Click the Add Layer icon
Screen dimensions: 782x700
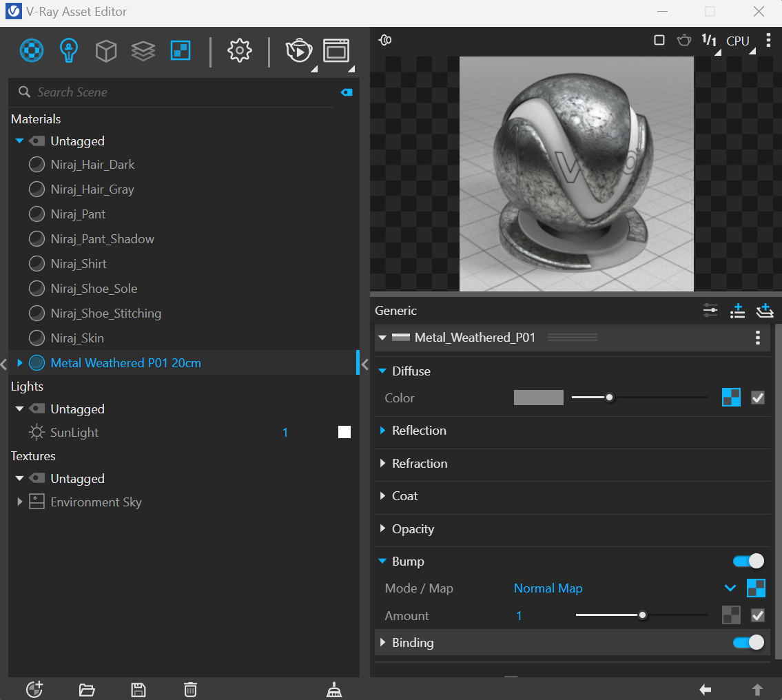click(764, 311)
